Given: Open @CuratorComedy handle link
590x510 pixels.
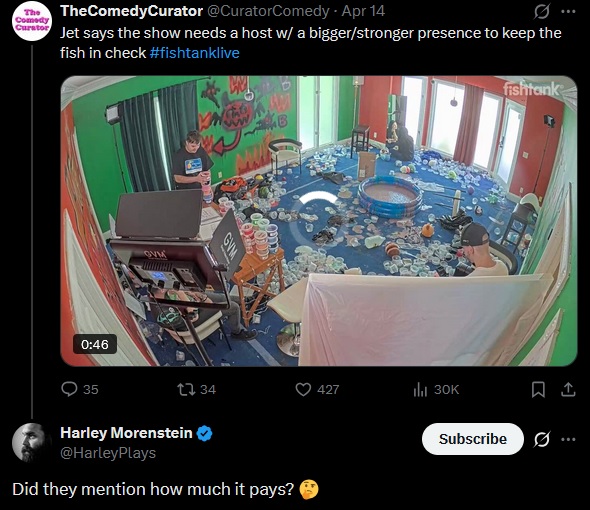Looking at the screenshot, I should pyautogui.click(x=268, y=11).
